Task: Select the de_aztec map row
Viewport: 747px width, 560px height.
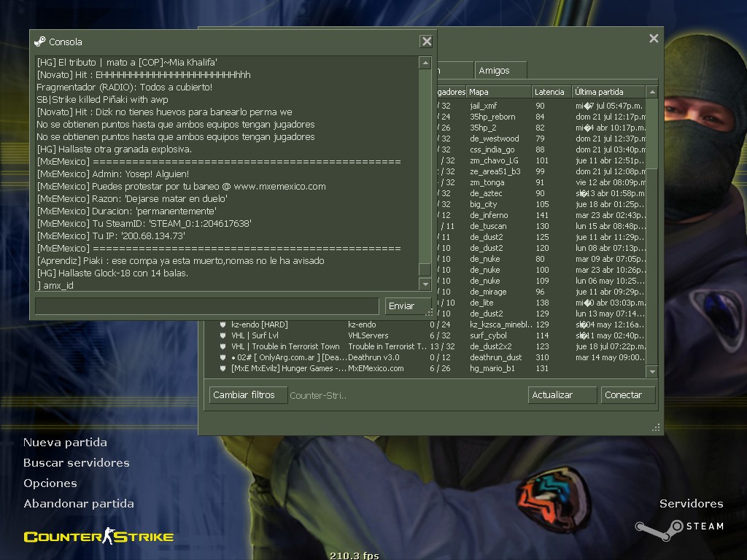Action: (x=541, y=193)
